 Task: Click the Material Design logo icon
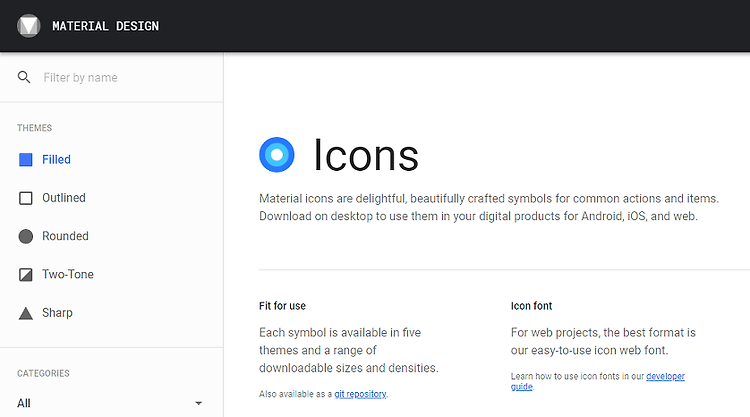coord(29,26)
